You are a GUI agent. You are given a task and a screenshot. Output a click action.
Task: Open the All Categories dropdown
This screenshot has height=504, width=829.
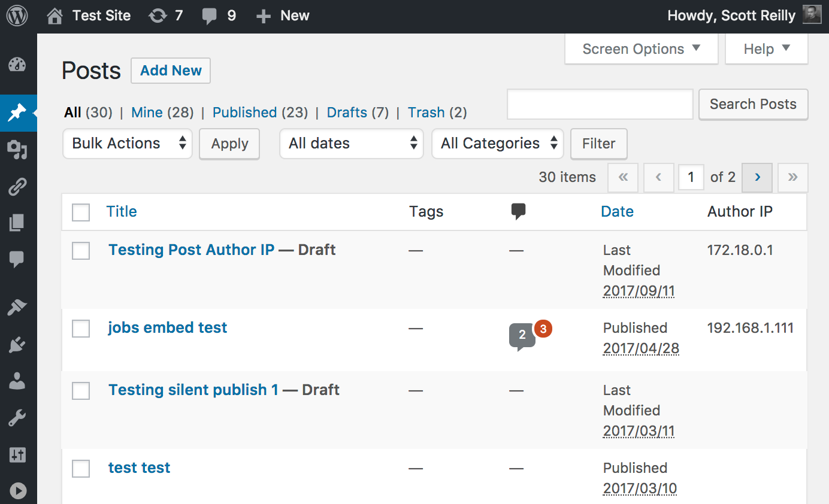(497, 144)
